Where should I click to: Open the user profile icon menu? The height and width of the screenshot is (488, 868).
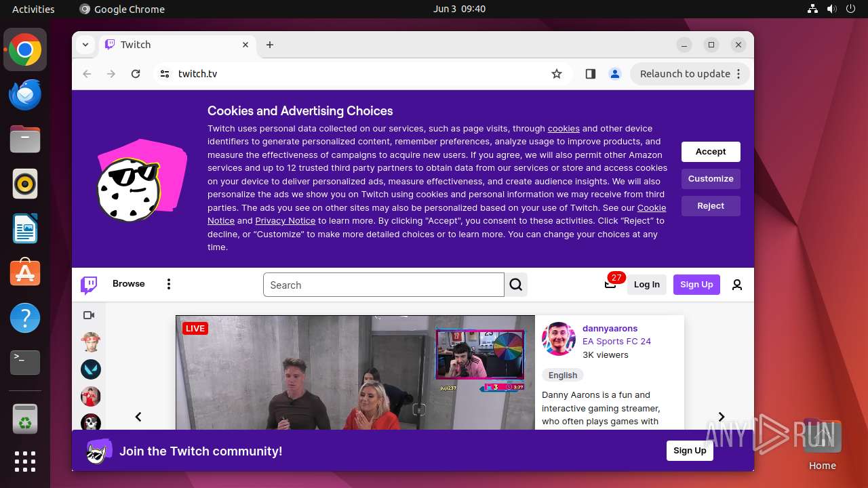pos(737,285)
